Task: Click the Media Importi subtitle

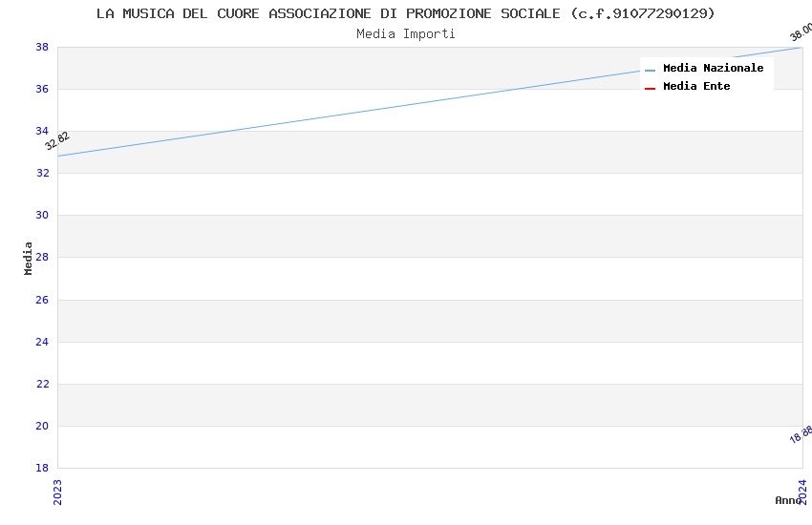Action: tap(406, 34)
